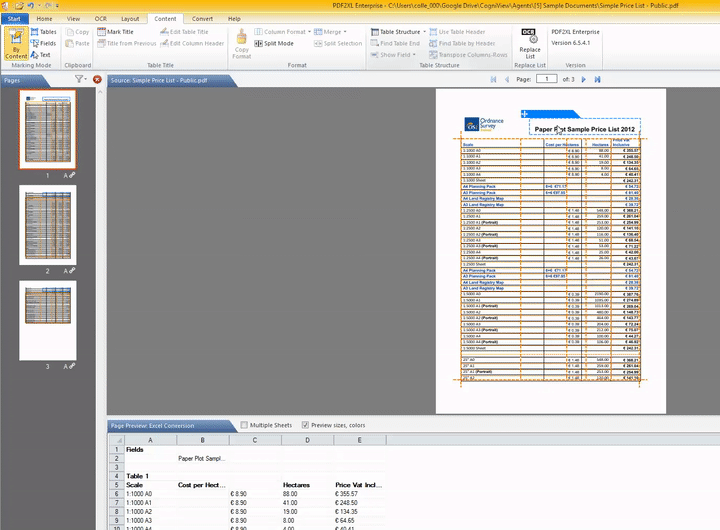
Task: Click the page number input field
Action: point(547,78)
